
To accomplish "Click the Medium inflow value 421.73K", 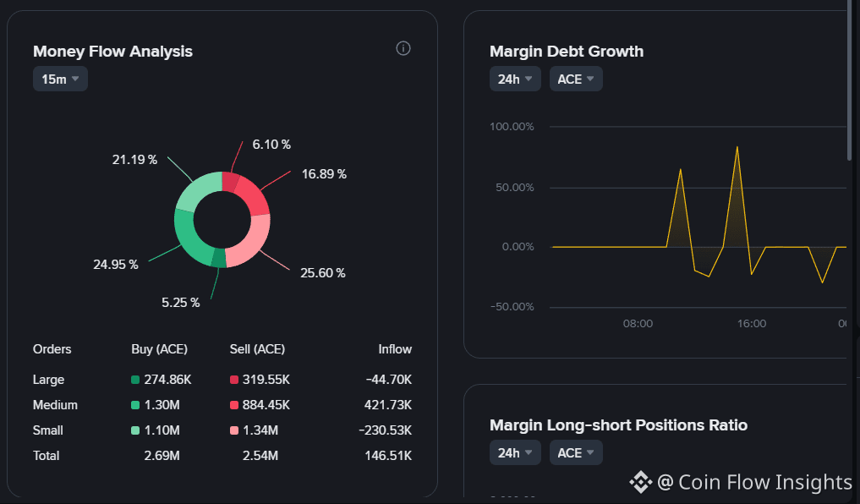I will 388,405.
